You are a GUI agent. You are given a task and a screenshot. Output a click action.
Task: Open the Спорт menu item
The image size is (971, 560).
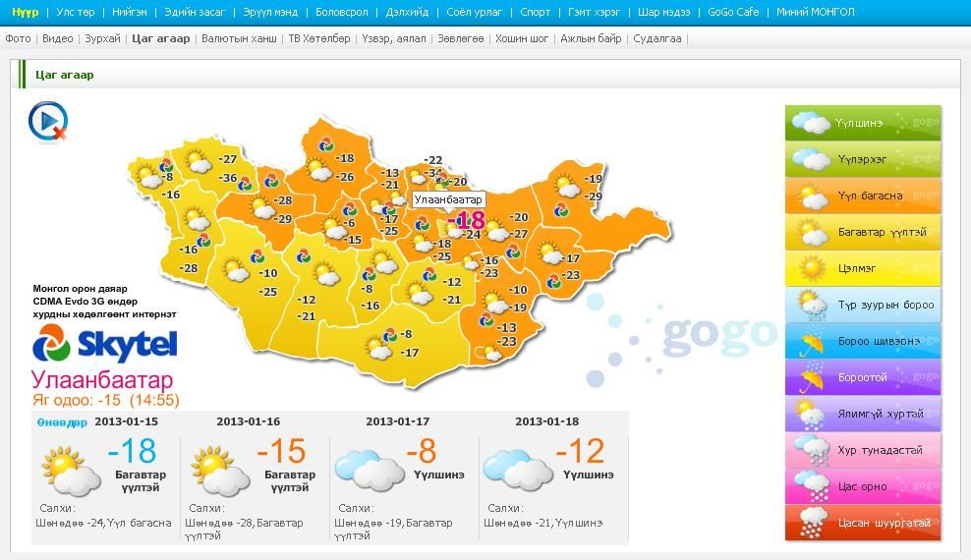[536, 12]
